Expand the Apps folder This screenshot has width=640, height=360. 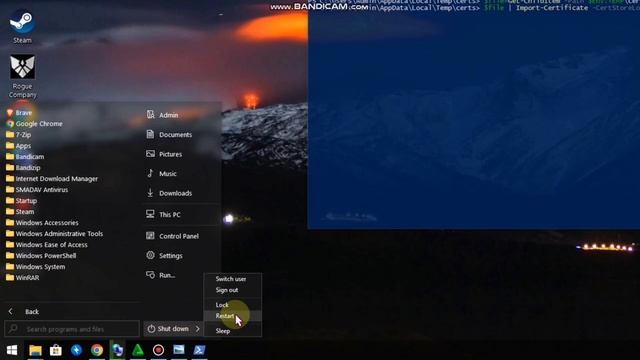click(x=19, y=146)
